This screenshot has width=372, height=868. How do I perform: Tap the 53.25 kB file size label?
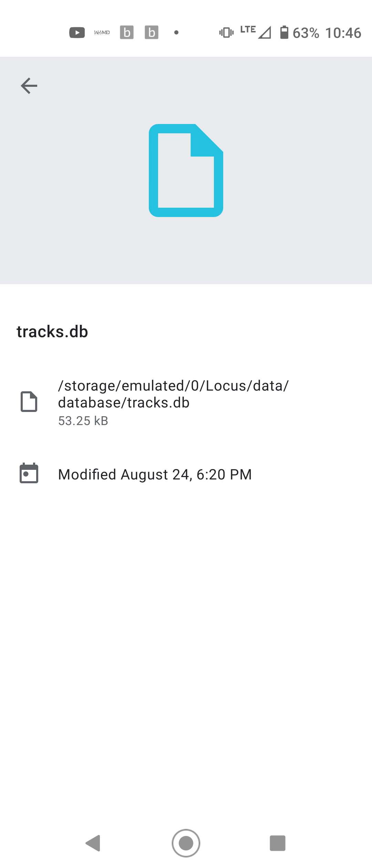tap(83, 421)
